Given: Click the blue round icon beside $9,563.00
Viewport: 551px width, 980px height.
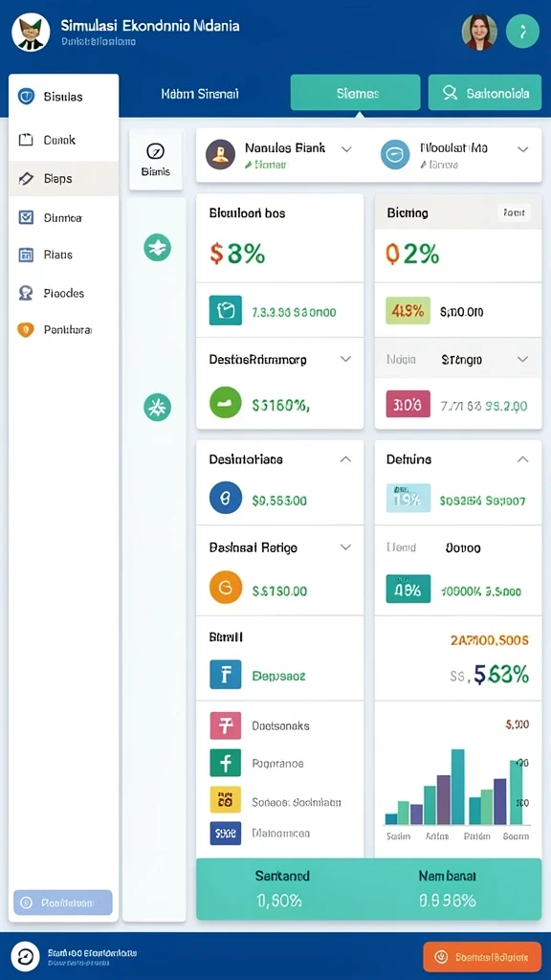Looking at the screenshot, I should click(226, 498).
